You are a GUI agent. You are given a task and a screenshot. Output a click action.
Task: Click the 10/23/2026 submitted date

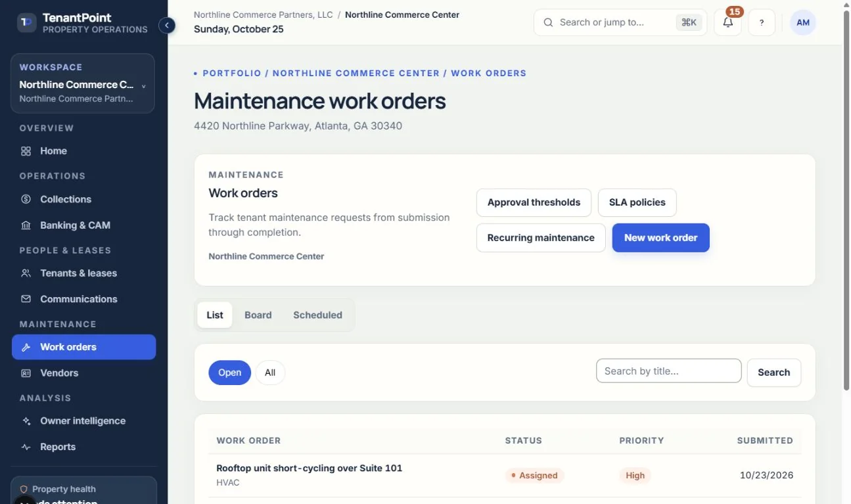click(766, 475)
